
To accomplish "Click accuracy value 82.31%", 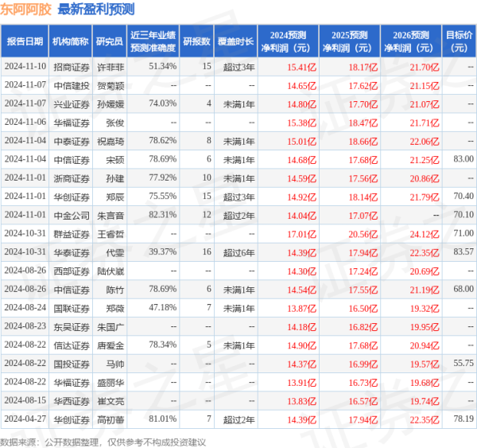I will [x=162, y=215].
